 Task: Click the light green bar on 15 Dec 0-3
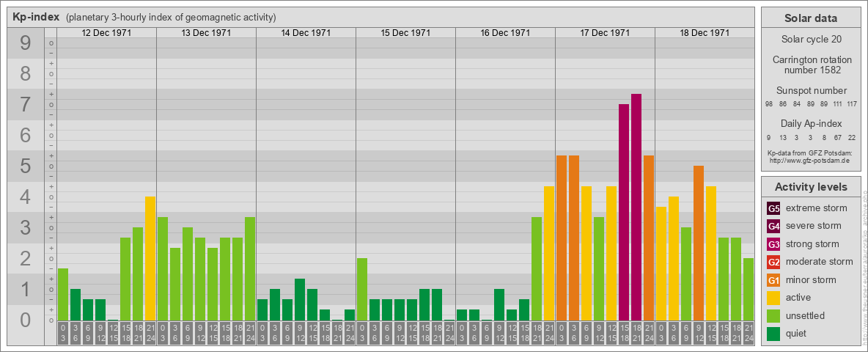[362, 290]
